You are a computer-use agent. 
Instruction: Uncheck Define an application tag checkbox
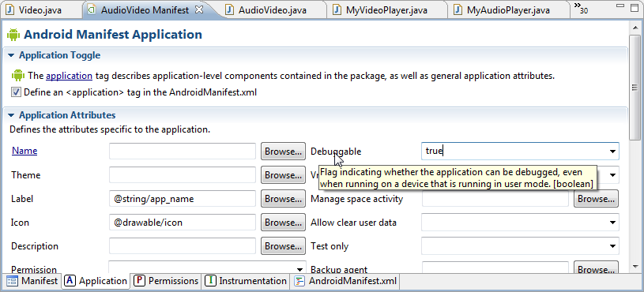point(16,92)
